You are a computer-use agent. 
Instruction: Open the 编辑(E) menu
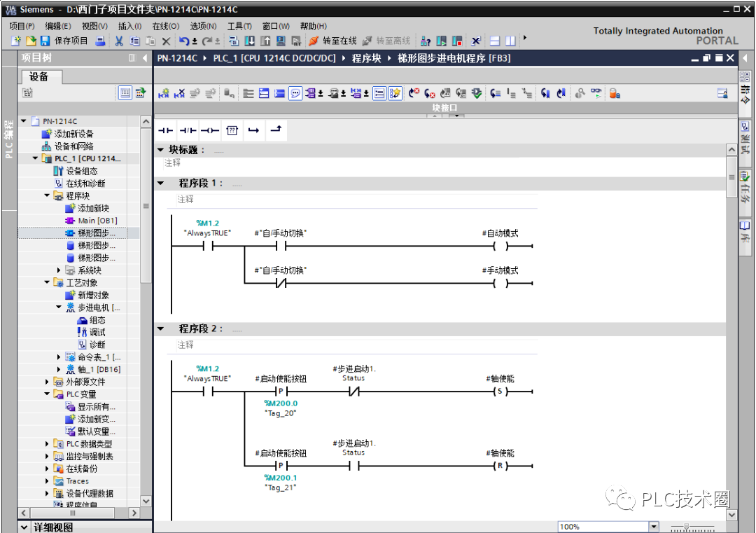pyautogui.click(x=58, y=26)
